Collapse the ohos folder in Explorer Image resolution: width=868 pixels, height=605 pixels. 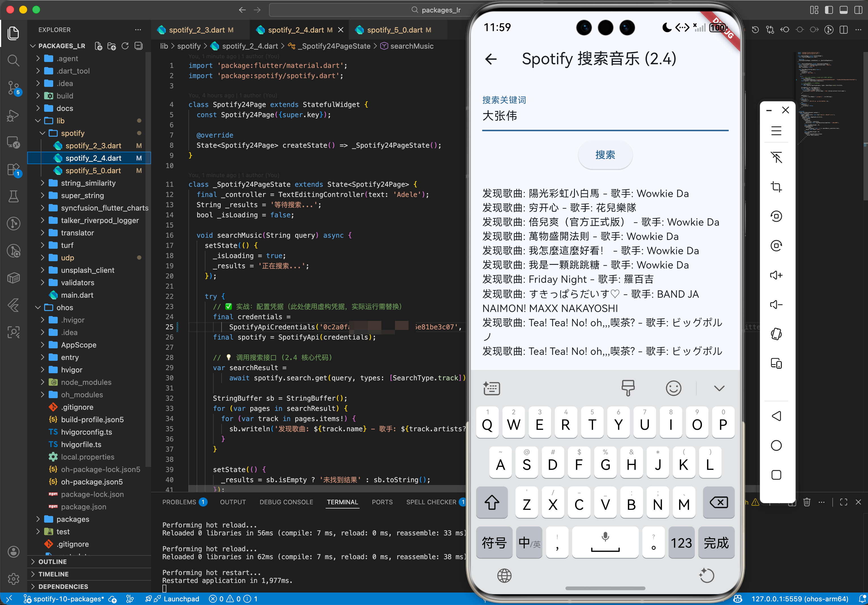(65, 307)
